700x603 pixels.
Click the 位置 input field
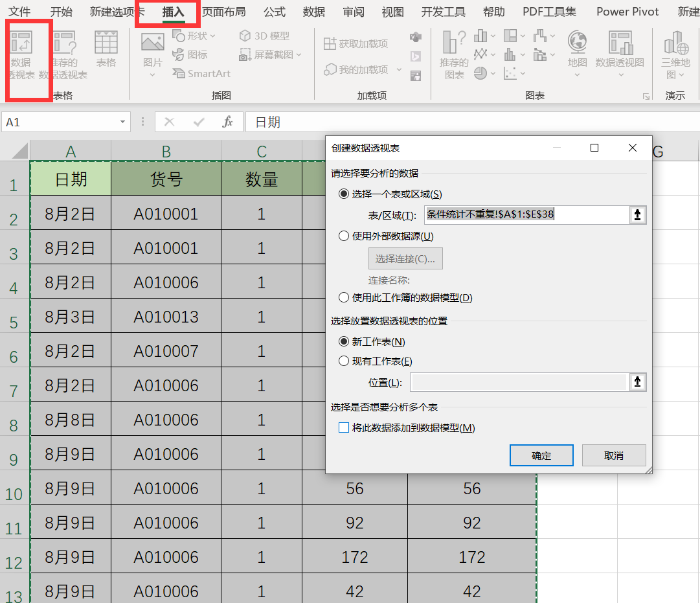(x=519, y=382)
